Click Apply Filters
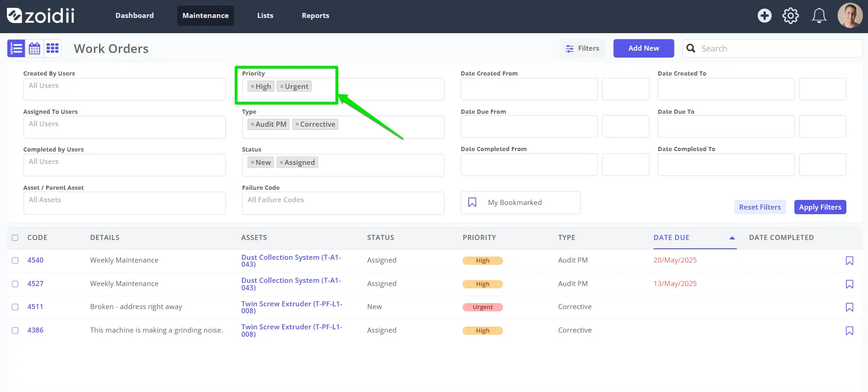Screen dimensions: 868x392 point(820,207)
